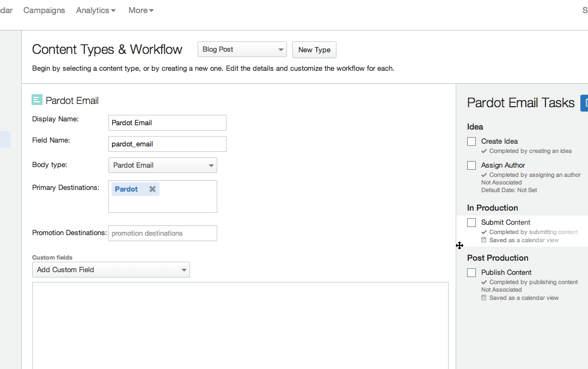Click the Pardot Email content type icon
The image size is (588, 369).
pos(37,100)
